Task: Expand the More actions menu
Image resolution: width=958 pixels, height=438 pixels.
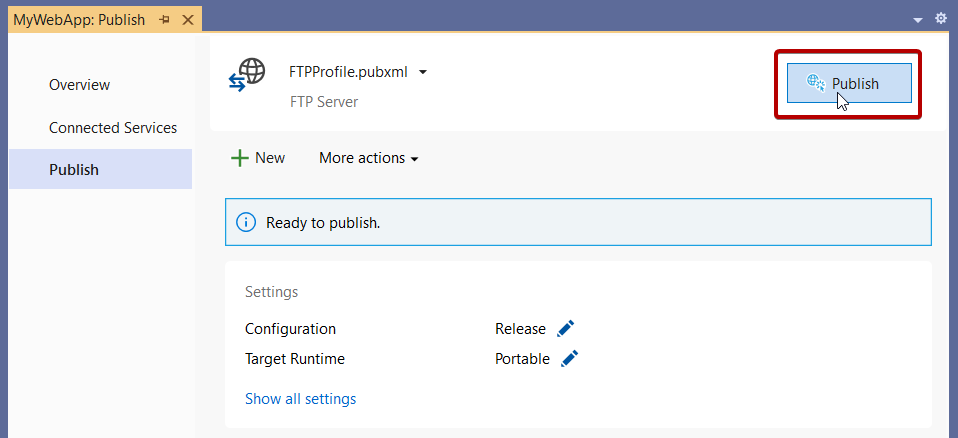Action: click(368, 158)
